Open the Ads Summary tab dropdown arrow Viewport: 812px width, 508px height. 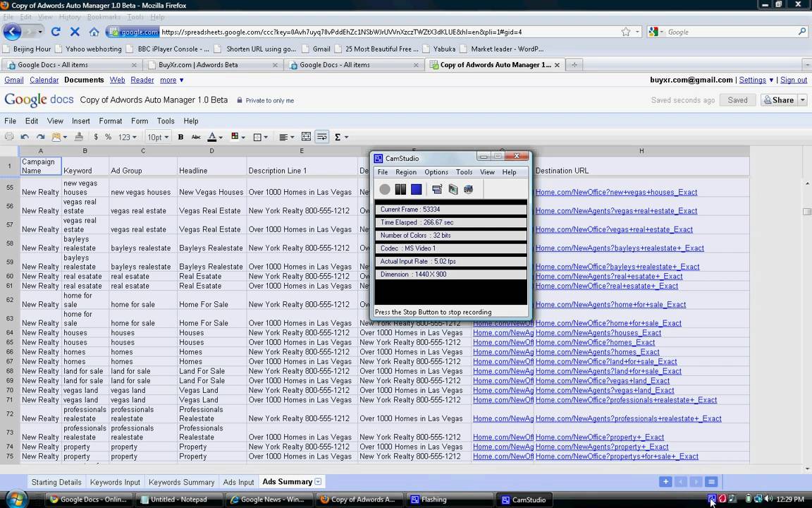pos(318,482)
